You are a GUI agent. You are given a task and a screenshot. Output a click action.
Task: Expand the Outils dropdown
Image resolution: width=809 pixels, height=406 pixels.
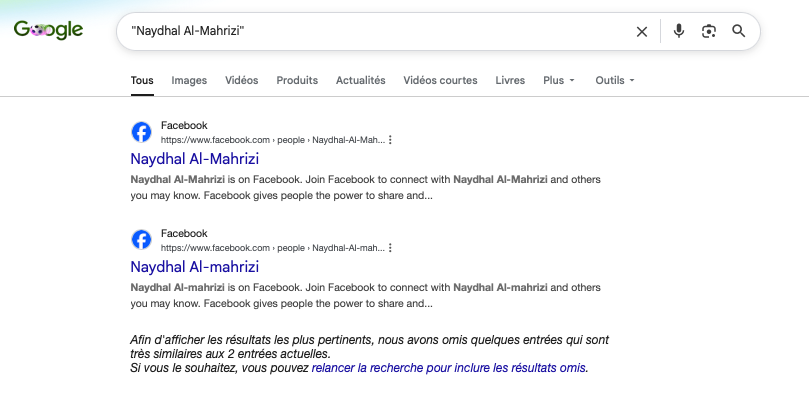615,80
